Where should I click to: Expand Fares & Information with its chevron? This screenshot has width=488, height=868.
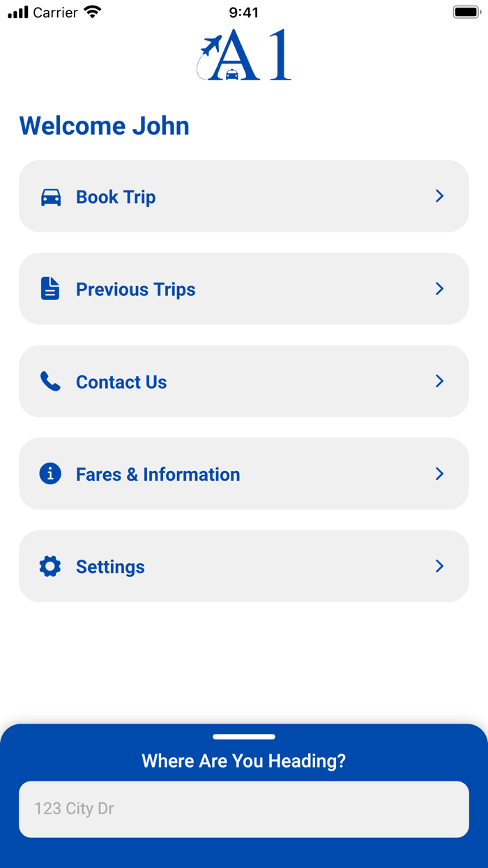click(x=440, y=474)
